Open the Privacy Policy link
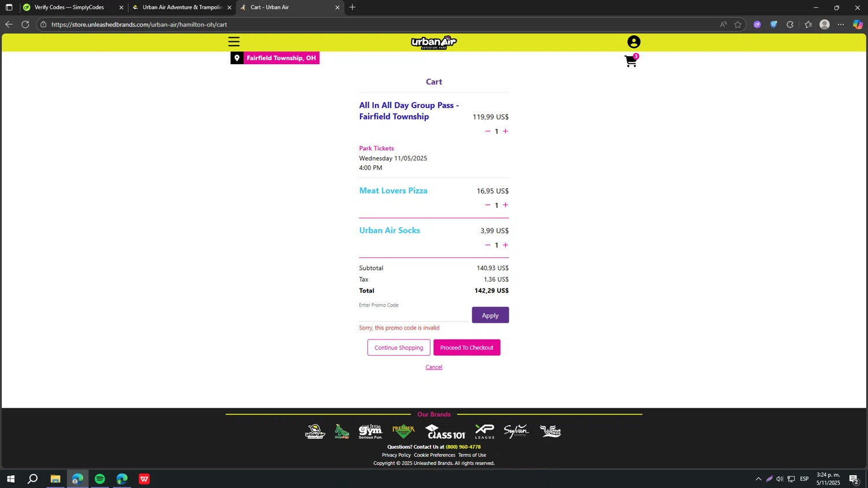The height and width of the screenshot is (488, 868). point(396,455)
